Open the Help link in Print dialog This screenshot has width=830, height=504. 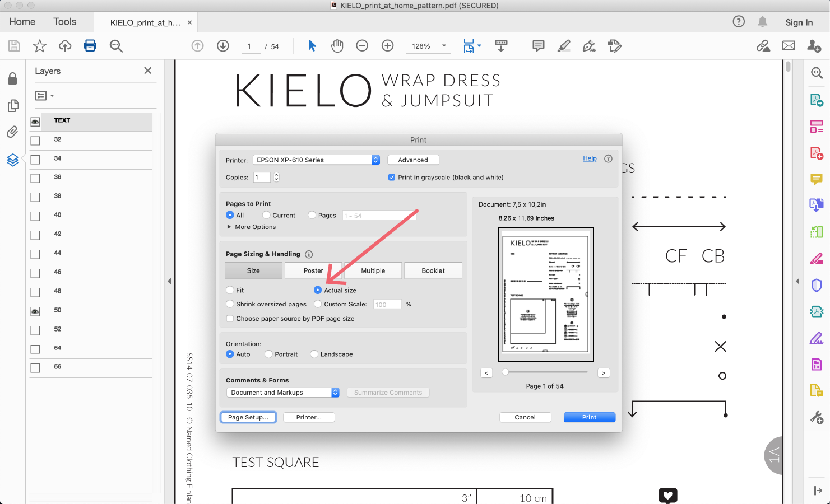[x=590, y=158]
